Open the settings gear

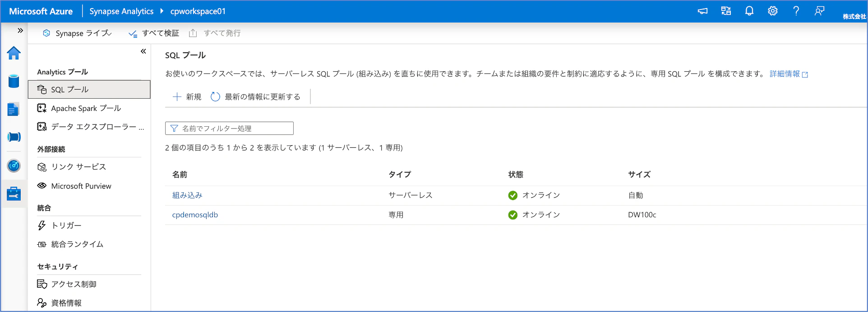[x=773, y=11]
